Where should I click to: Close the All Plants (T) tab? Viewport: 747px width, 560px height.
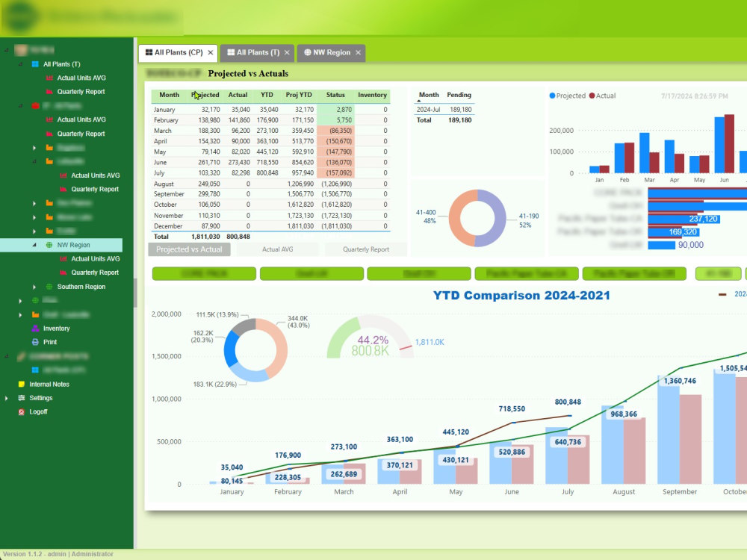287,52
